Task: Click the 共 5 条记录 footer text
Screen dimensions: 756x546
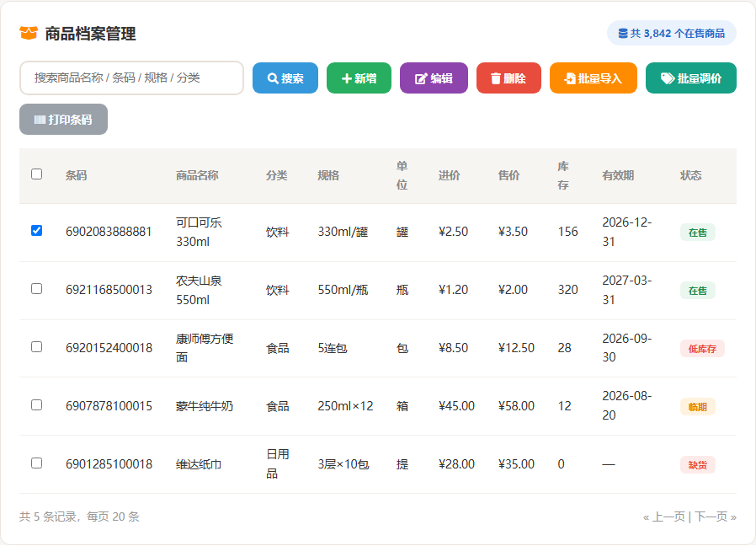Action: click(48, 517)
